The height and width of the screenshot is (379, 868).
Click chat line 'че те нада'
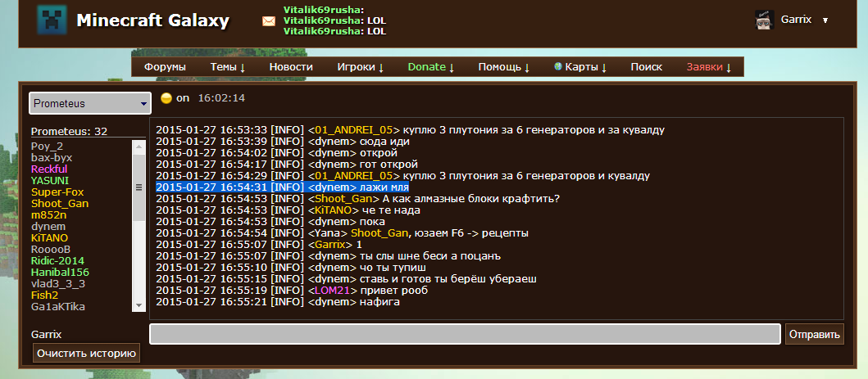[288, 210]
